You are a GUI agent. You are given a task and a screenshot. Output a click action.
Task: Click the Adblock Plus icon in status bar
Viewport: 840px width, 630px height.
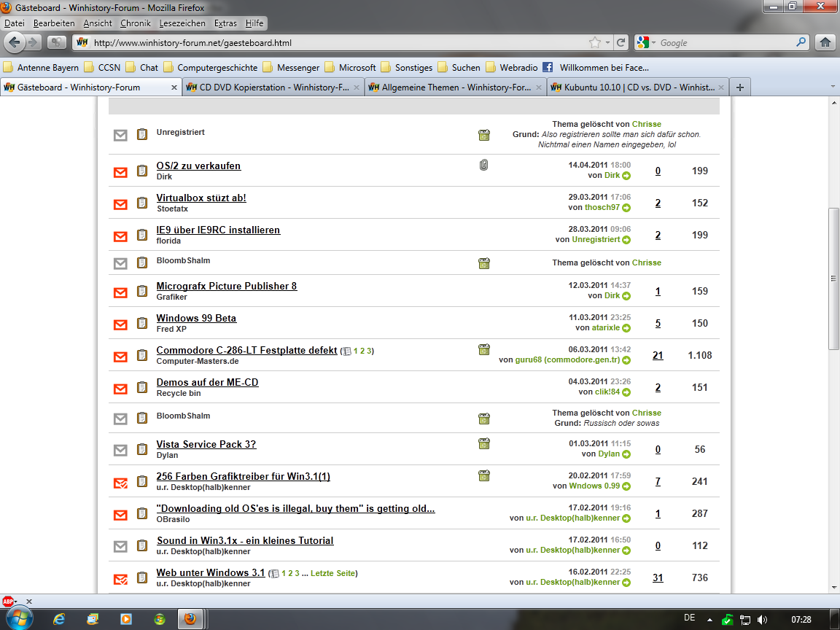(8, 602)
